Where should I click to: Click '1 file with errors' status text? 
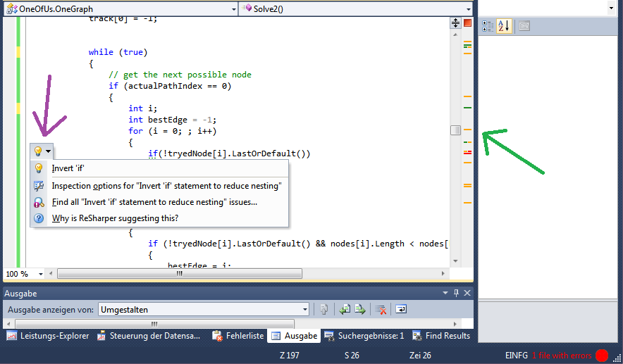pyautogui.click(x=562, y=356)
